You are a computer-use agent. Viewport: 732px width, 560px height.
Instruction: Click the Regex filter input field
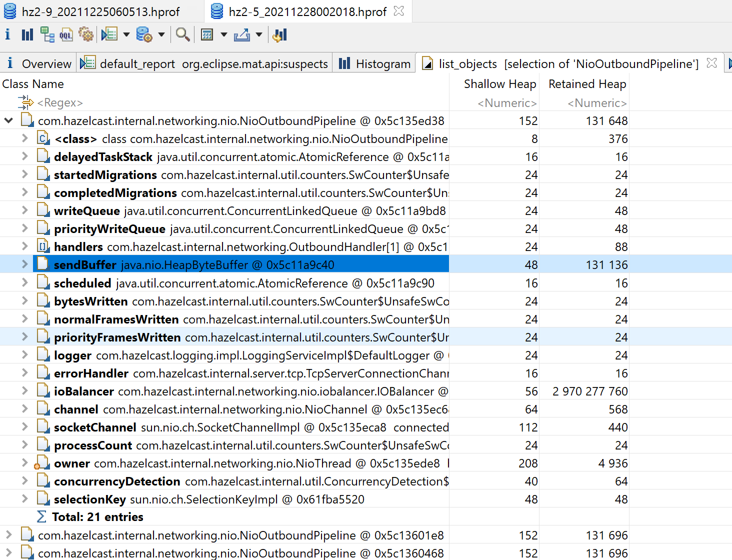[60, 102]
